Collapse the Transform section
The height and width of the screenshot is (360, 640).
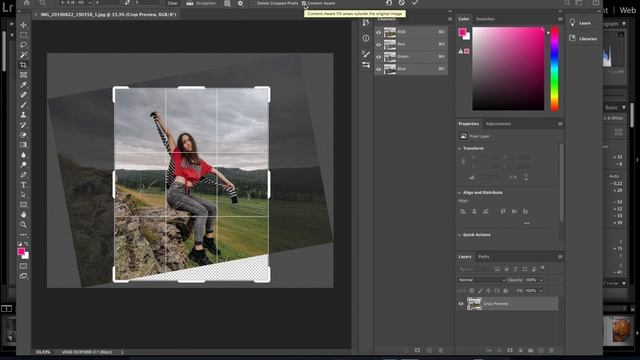tap(460, 149)
